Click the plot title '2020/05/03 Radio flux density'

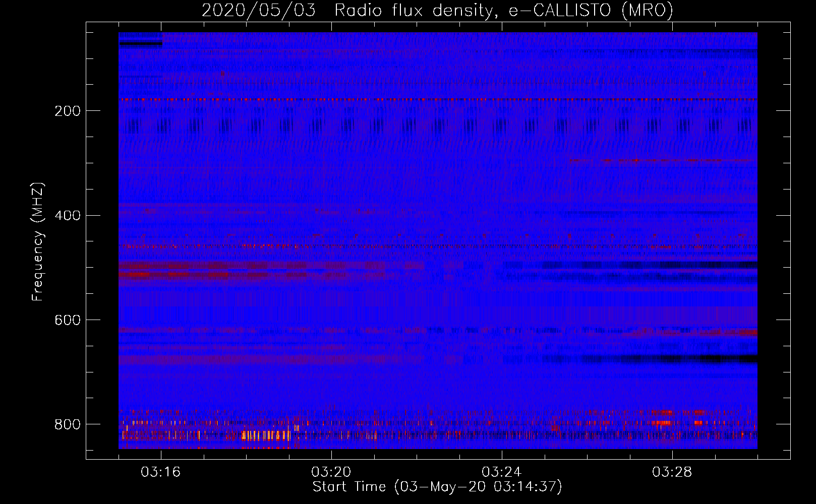click(x=347, y=10)
